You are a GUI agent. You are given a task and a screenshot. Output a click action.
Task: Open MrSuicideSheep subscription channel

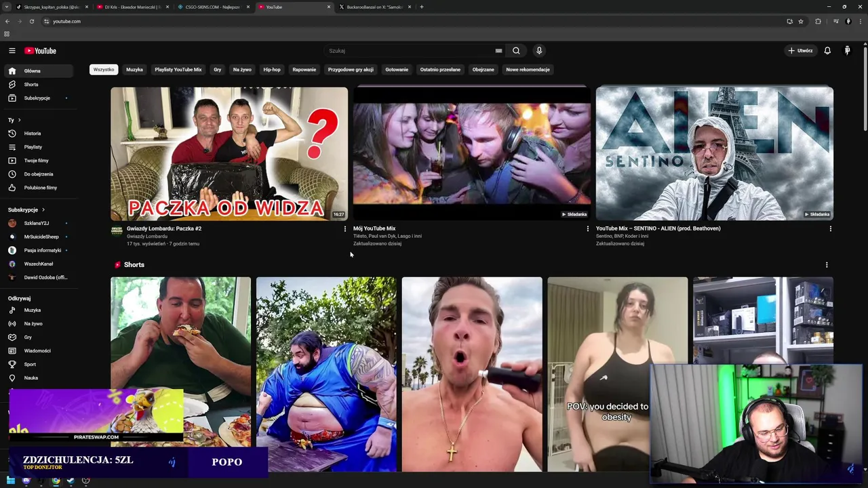coord(38,237)
